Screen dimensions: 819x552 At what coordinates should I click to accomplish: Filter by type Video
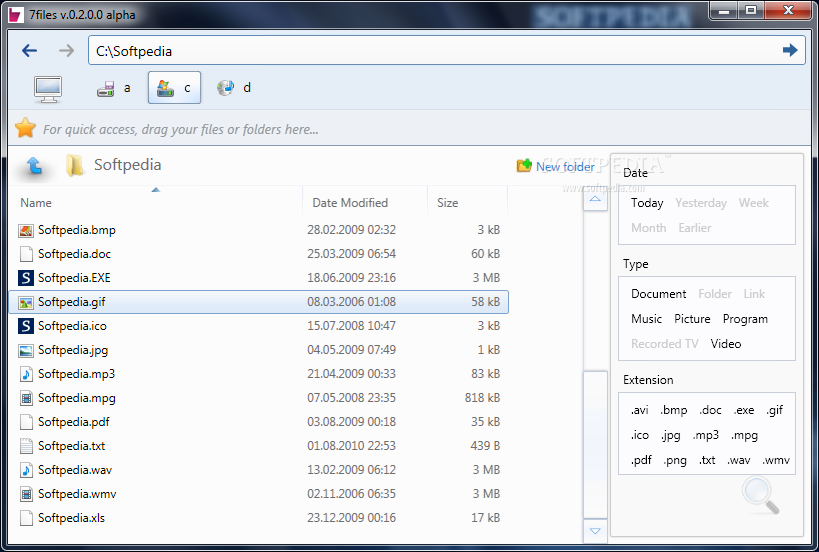[x=726, y=344]
